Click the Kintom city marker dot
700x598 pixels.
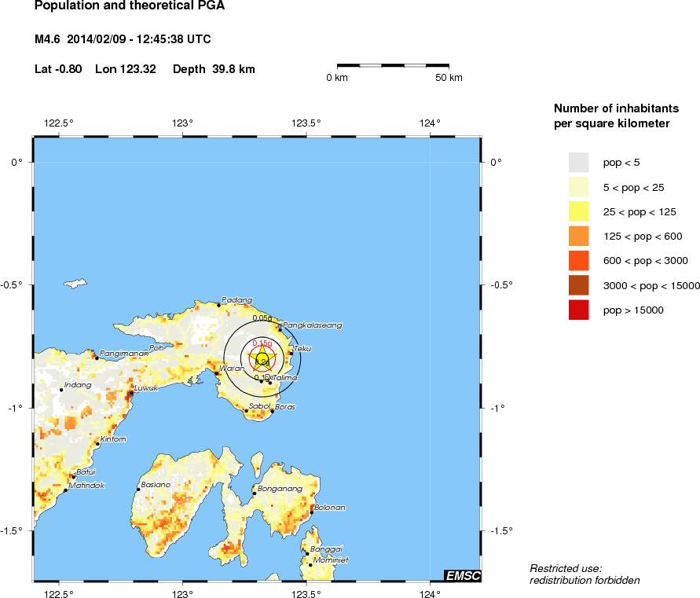coord(97,444)
